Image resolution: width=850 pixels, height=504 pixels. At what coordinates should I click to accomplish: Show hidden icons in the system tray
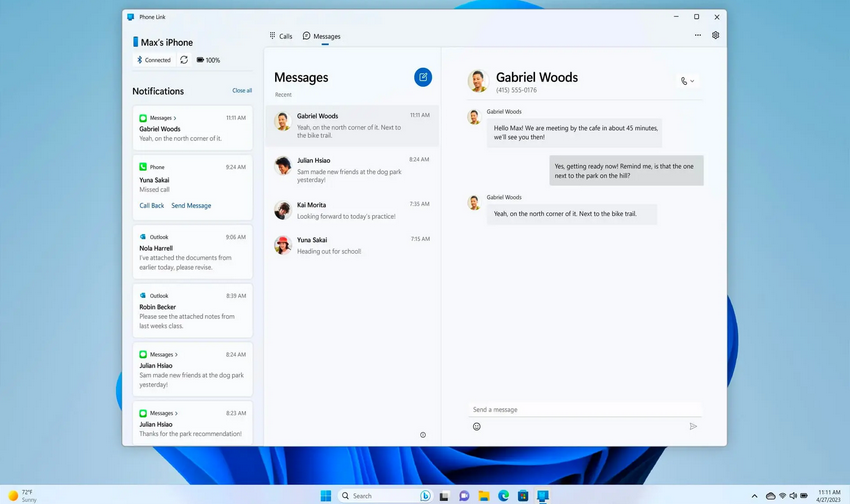point(756,496)
